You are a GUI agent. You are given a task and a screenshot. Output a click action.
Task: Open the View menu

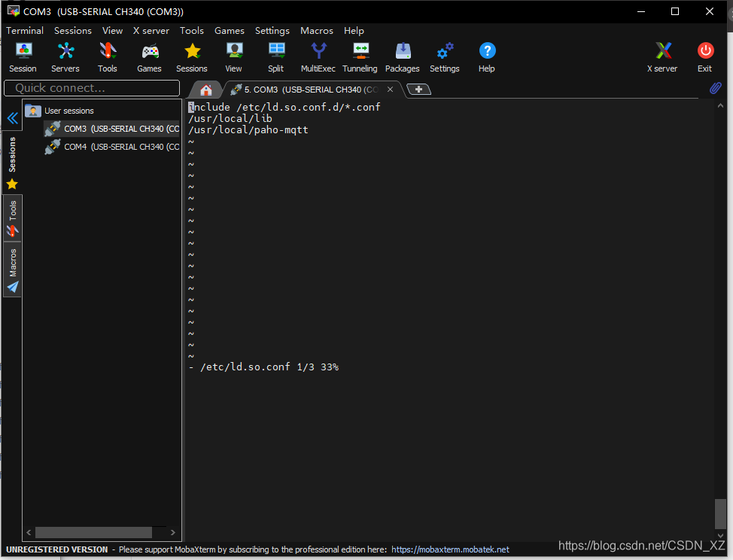113,30
